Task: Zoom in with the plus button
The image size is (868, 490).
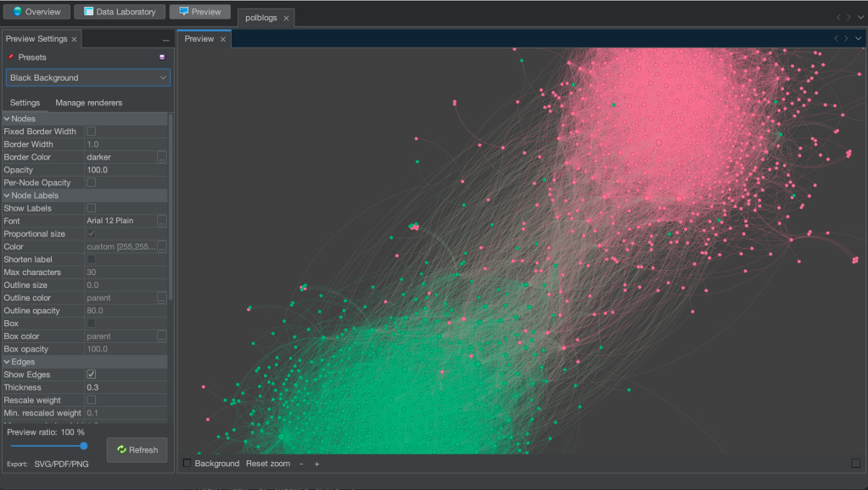Action: (316, 464)
